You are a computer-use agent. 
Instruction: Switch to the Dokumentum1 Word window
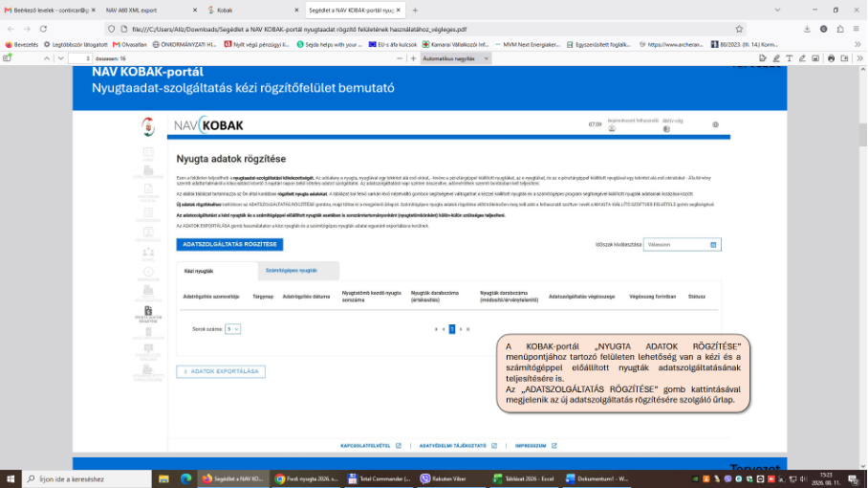pyautogui.click(x=597, y=478)
